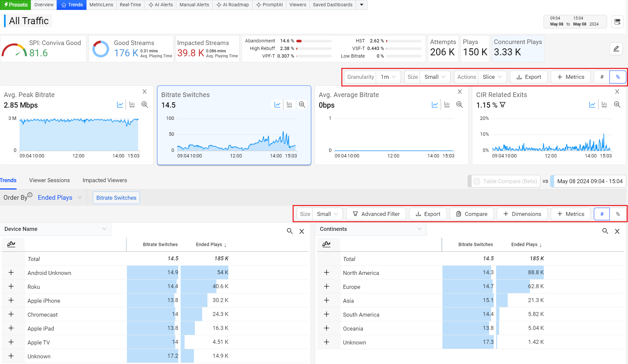The width and height of the screenshot is (628, 364).
Task: Open the settings toggle icon beside date range
Action: click(x=617, y=22)
